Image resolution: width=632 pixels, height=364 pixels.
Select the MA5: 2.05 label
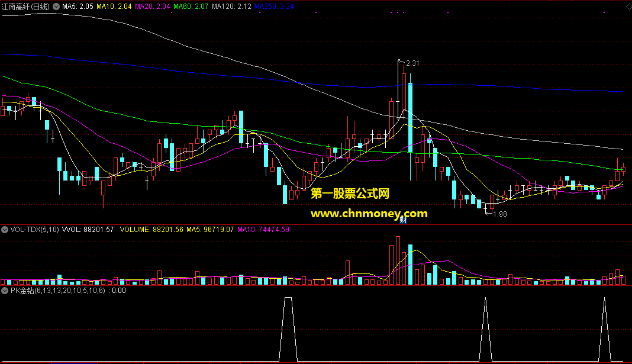[x=78, y=7]
